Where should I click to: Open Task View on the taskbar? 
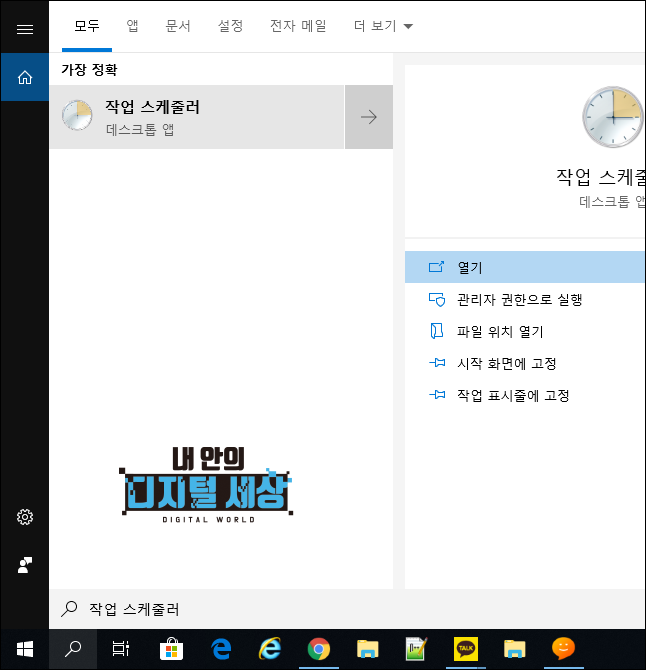(121, 649)
